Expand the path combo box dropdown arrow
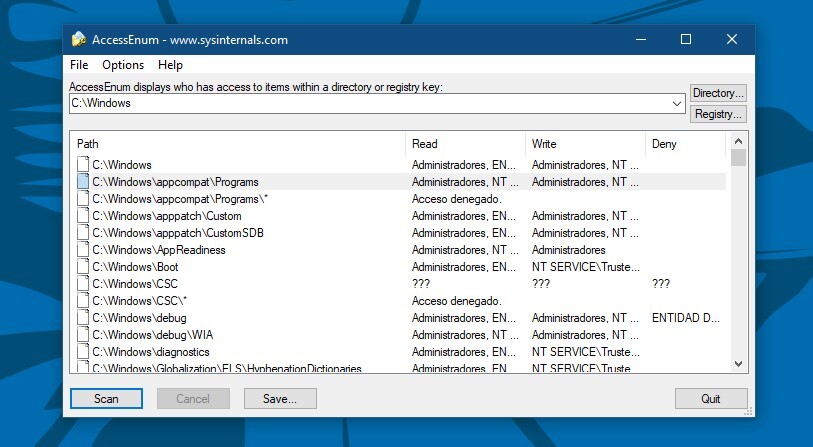813x447 pixels. click(x=677, y=103)
